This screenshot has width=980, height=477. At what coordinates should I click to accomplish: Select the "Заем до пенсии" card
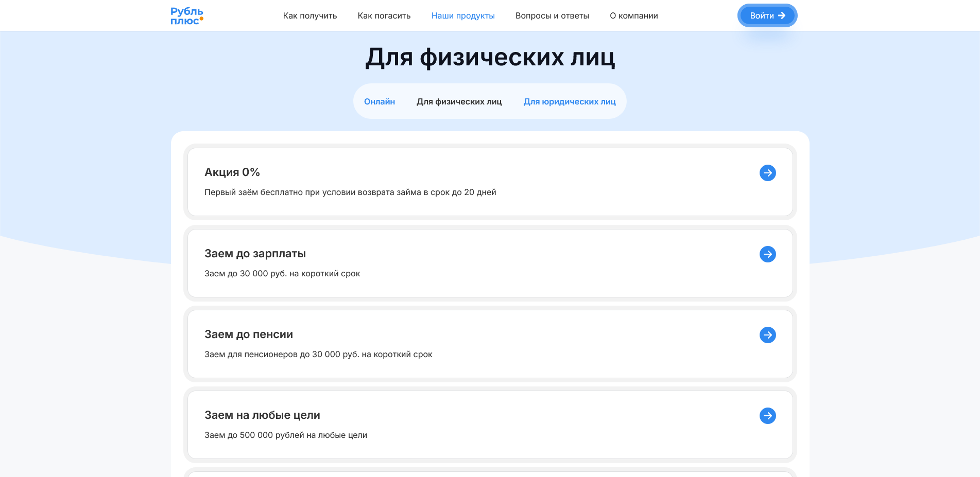point(489,344)
